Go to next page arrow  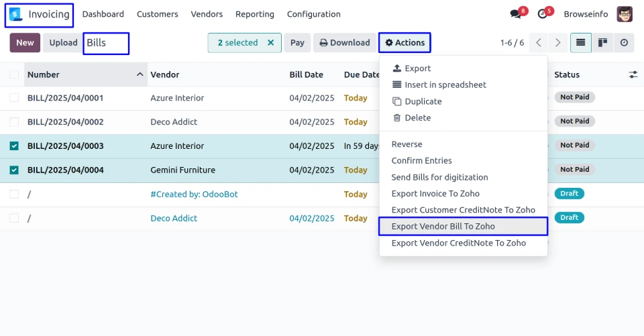coord(557,43)
